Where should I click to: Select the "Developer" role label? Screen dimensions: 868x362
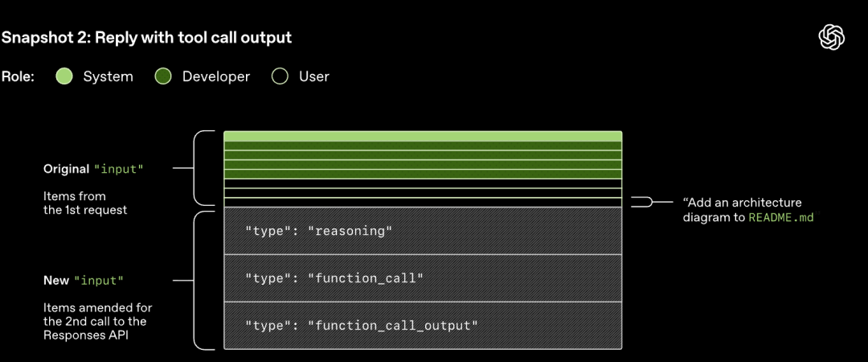[x=215, y=76]
